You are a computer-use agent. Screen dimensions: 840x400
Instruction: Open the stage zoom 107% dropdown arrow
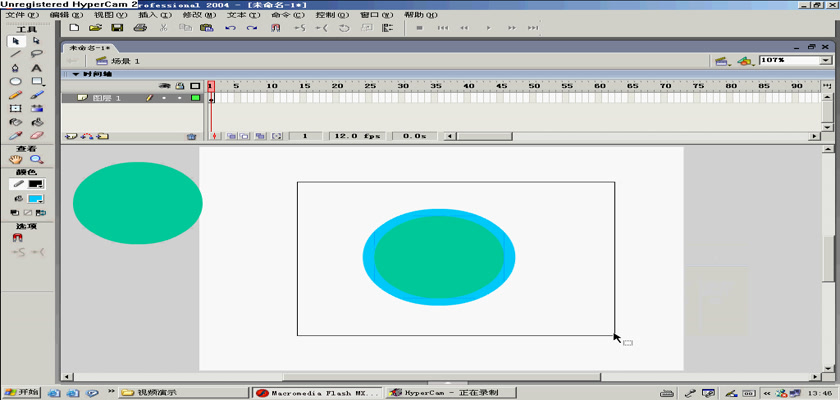point(826,61)
